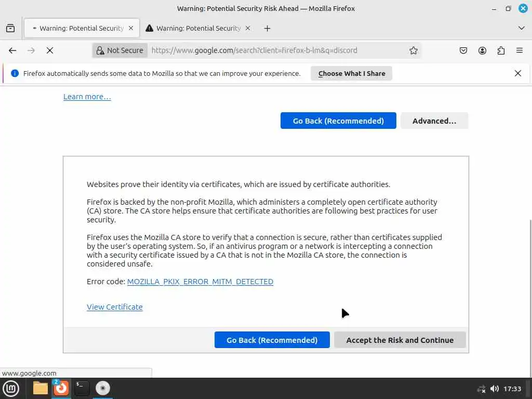Screen dimensions: 532x399
Task: Click the "Firefox uses the Mozilla CA store" paragraph
Action: click(264, 250)
